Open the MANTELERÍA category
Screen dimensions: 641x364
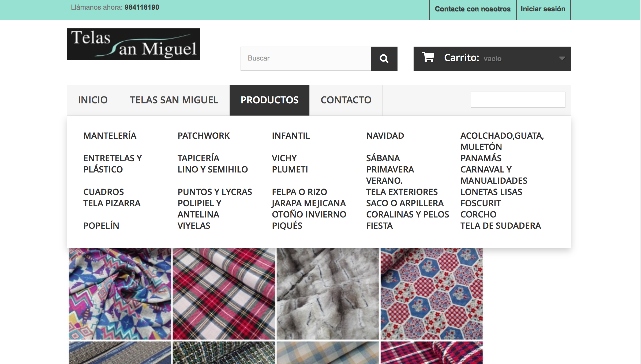110,136
